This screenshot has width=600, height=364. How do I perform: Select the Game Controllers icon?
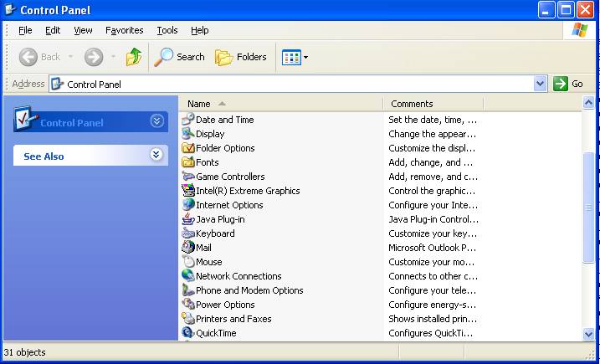(x=188, y=176)
